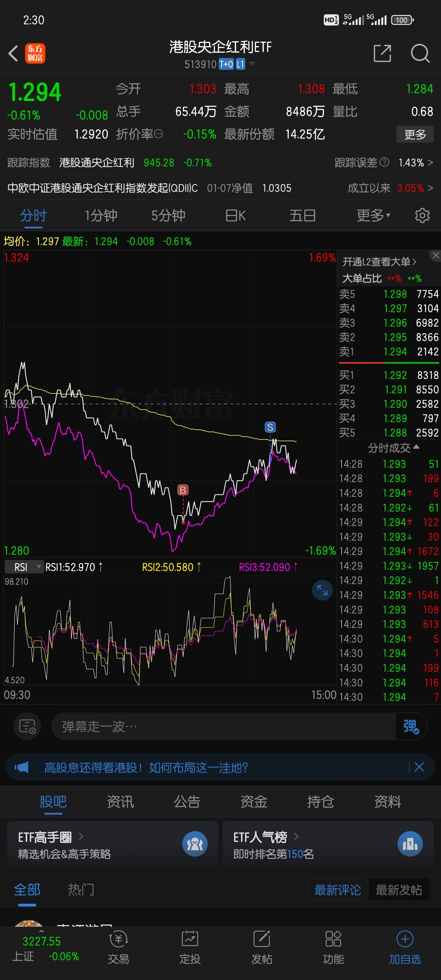Image resolution: width=441 pixels, height=980 pixels.
Task: Tap 加自选 add to watchlist
Action: click(x=405, y=948)
